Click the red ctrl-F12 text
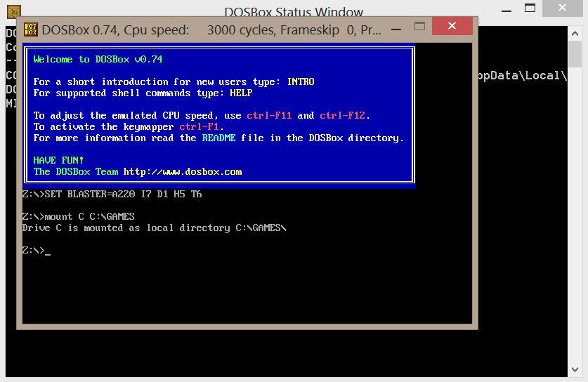This screenshot has width=588, height=382. click(x=342, y=115)
